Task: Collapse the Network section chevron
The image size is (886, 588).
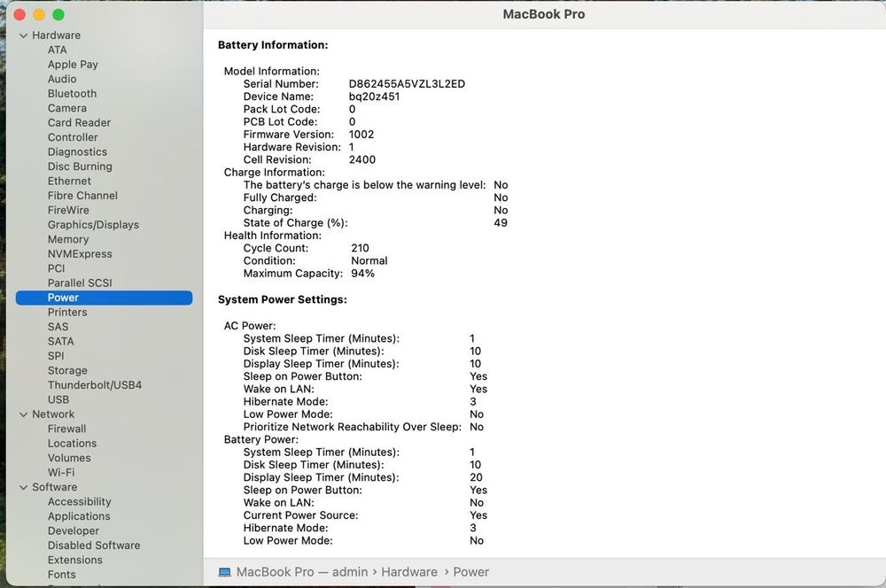Action: (23, 414)
